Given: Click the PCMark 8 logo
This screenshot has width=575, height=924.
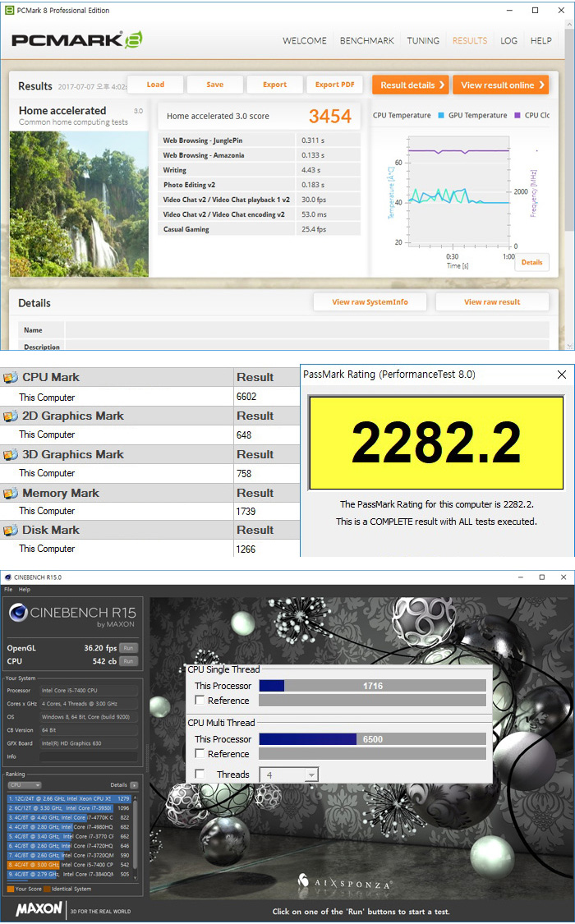Looking at the screenshot, I should click(x=76, y=40).
